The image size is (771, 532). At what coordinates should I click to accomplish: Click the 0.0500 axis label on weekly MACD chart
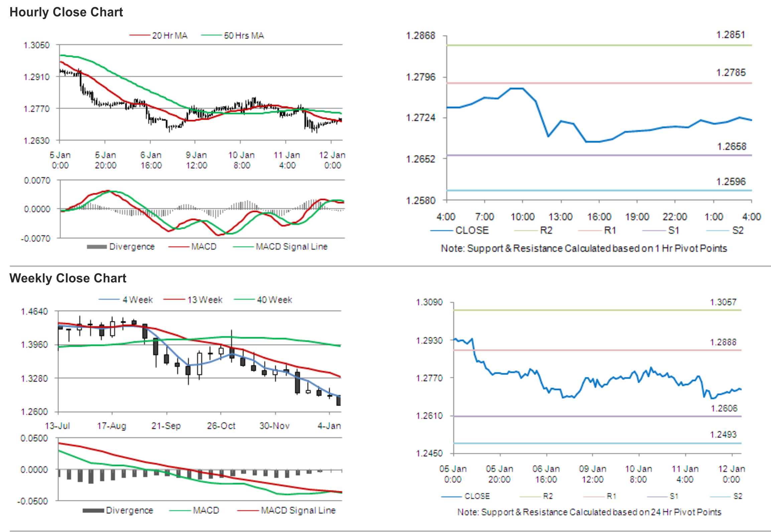(x=34, y=438)
